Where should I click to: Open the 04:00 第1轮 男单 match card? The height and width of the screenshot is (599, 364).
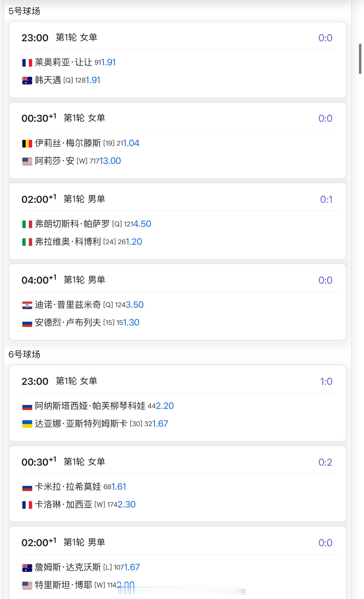click(177, 302)
